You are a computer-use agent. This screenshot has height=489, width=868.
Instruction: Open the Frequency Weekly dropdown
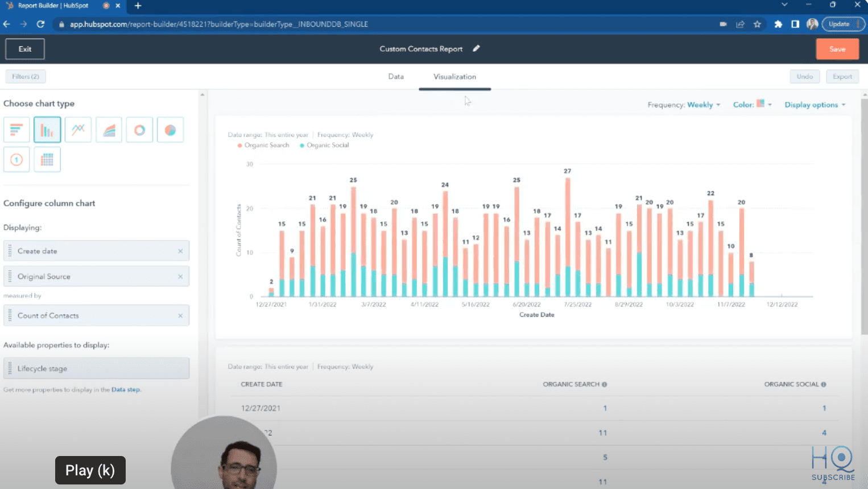pyautogui.click(x=702, y=105)
